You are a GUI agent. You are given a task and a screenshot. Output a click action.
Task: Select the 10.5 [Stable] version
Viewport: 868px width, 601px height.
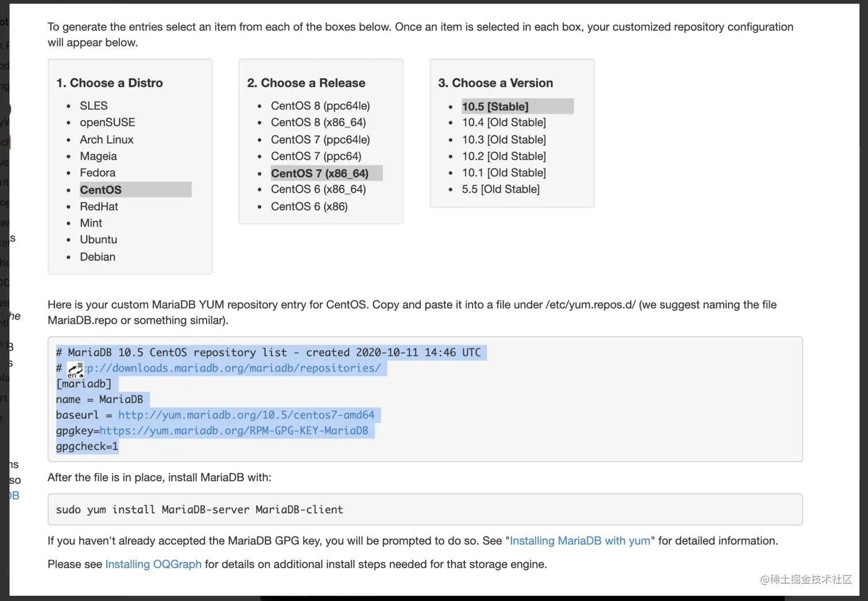(495, 107)
